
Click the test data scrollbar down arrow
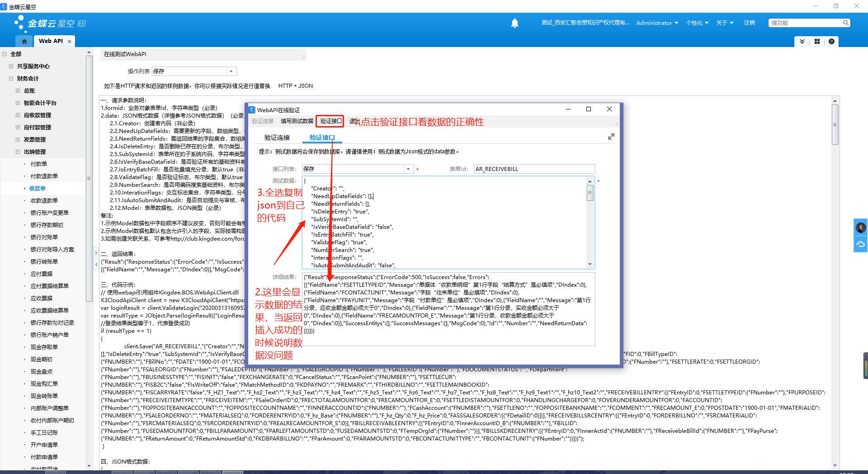click(x=590, y=264)
